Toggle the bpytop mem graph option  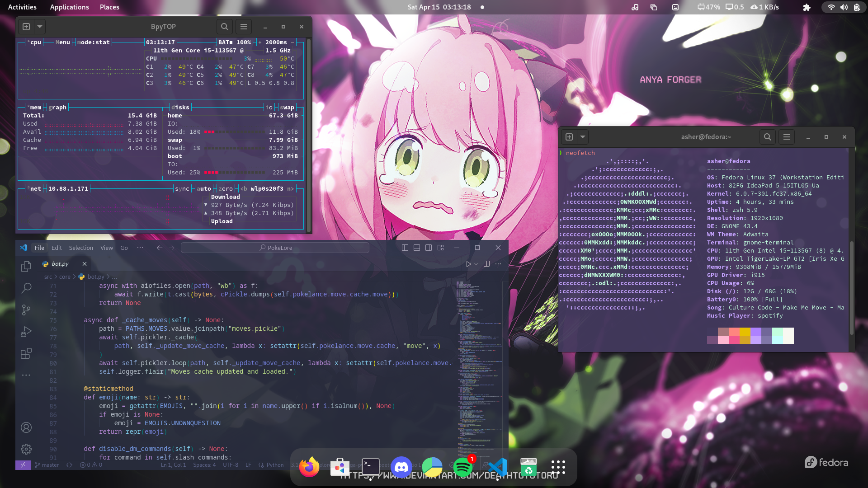tap(57, 108)
